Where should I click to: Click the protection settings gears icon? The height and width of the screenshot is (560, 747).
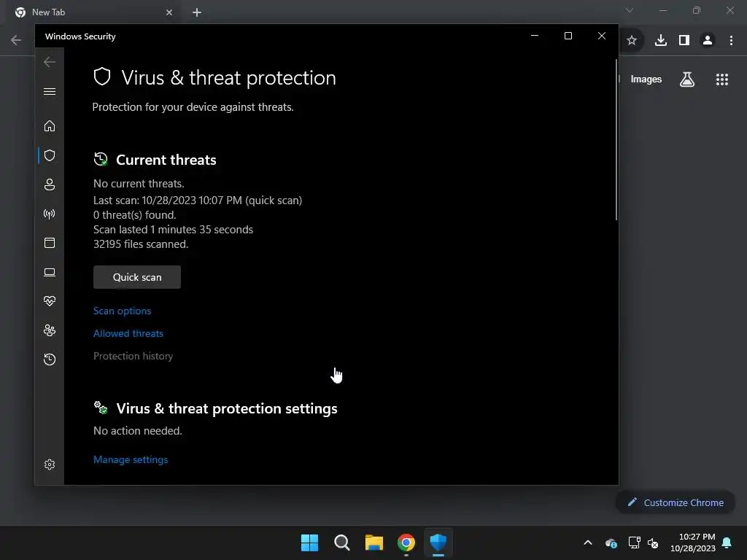pyautogui.click(x=101, y=408)
